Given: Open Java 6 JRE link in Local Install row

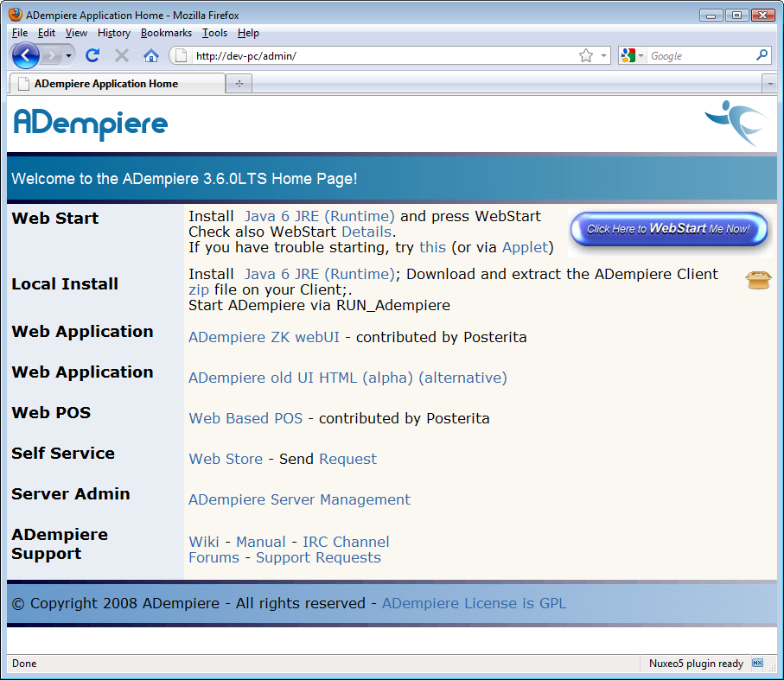Looking at the screenshot, I should coord(319,274).
